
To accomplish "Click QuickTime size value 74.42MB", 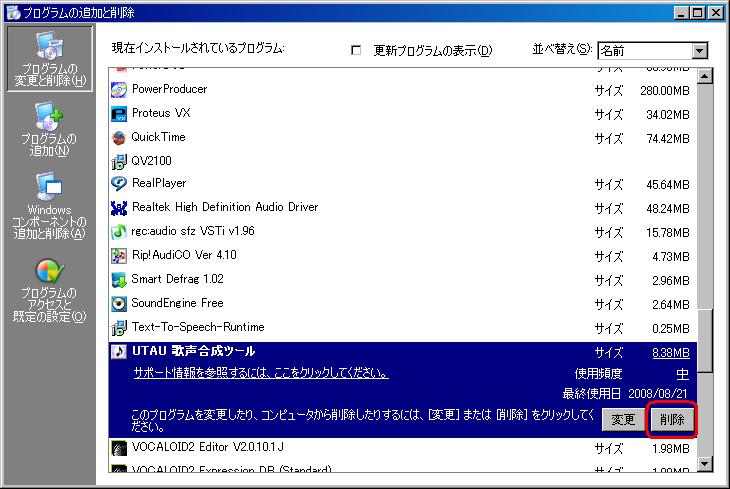I will click(x=668, y=139).
